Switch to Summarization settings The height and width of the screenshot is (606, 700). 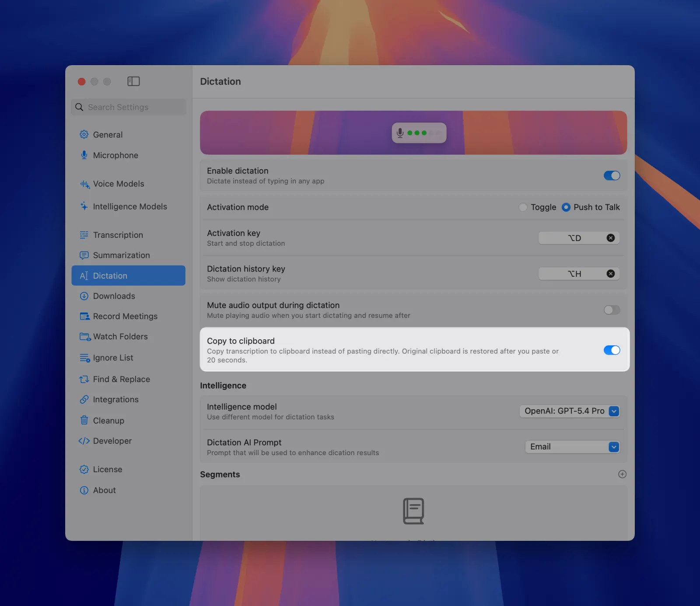click(128, 255)
